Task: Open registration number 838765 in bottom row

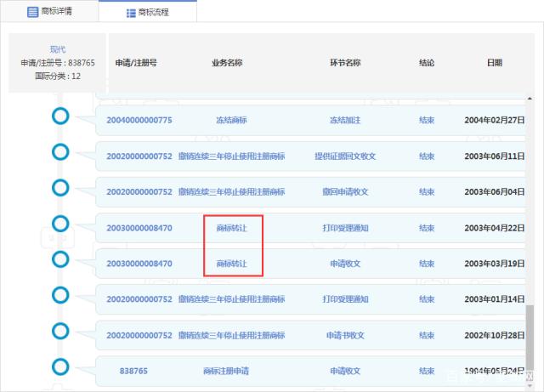Action: coord(134,372)
